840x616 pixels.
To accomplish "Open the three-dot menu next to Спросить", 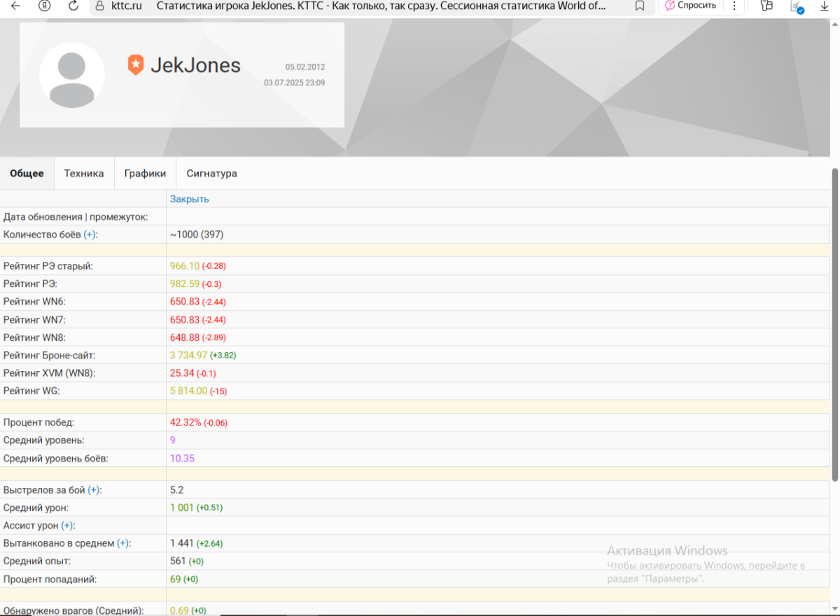I will (734, 6).
